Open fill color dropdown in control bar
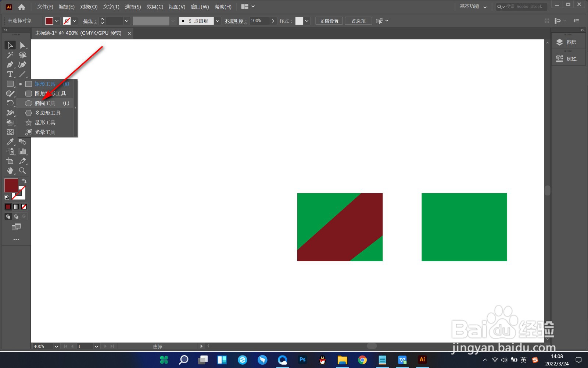Viewport: 588px width, 368px height. [57, 21]
